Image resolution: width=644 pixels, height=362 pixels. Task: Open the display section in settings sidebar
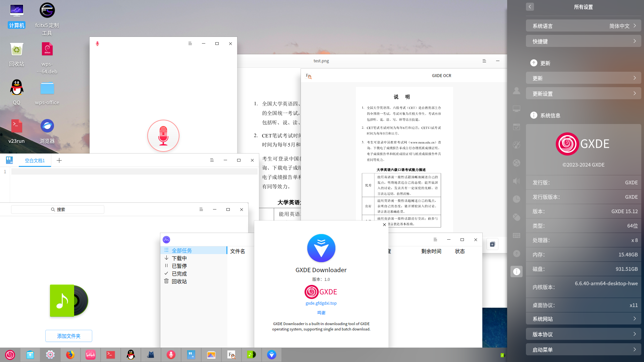517,109
